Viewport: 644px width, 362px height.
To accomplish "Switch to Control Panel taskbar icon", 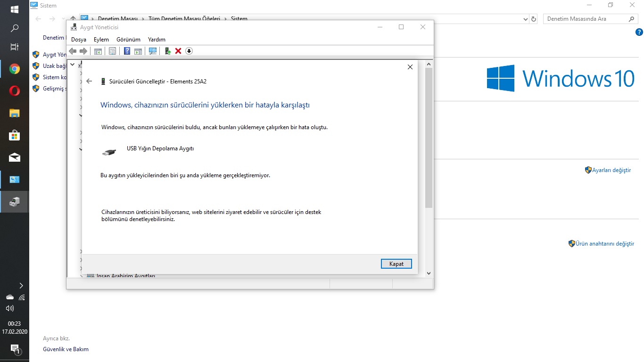I will click(x=15, y=180).
